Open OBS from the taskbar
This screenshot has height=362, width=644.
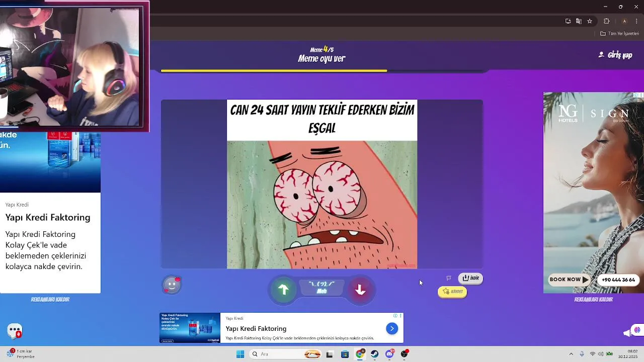(404, 354)
